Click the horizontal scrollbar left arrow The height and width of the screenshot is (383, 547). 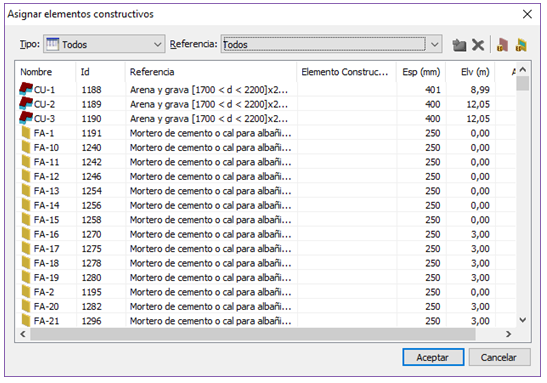23,334
